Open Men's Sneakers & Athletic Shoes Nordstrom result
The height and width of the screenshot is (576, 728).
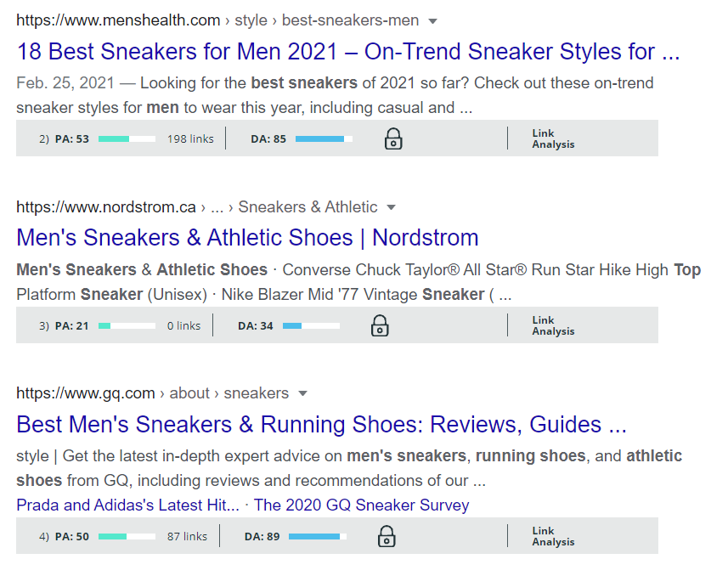(x=247, y=237)
